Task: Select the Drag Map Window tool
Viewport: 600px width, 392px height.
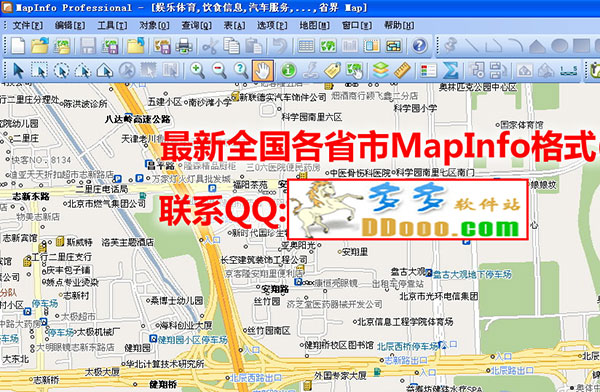Action: coord(354,70)
